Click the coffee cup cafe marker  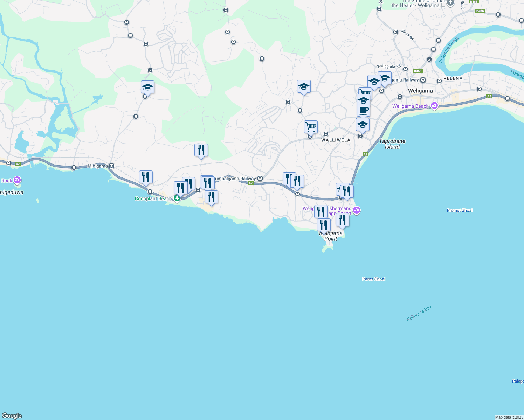(x=363, y=110)
